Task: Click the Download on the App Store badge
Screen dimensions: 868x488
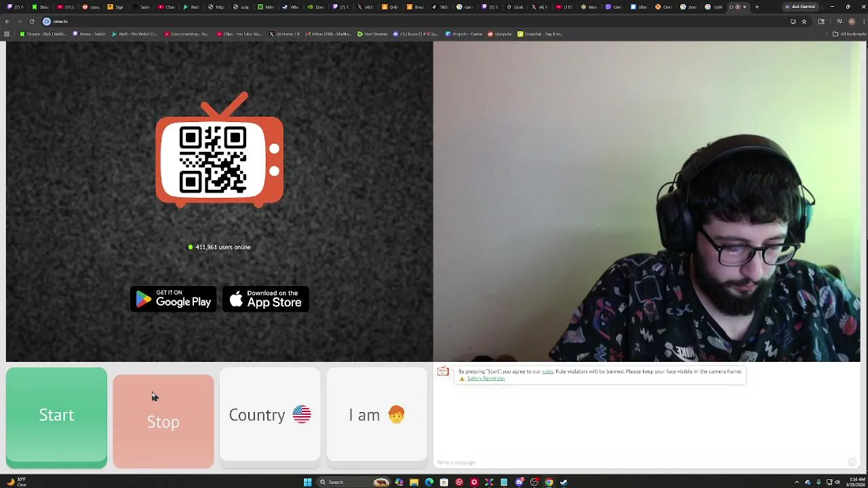Action: tap(266, 299)
